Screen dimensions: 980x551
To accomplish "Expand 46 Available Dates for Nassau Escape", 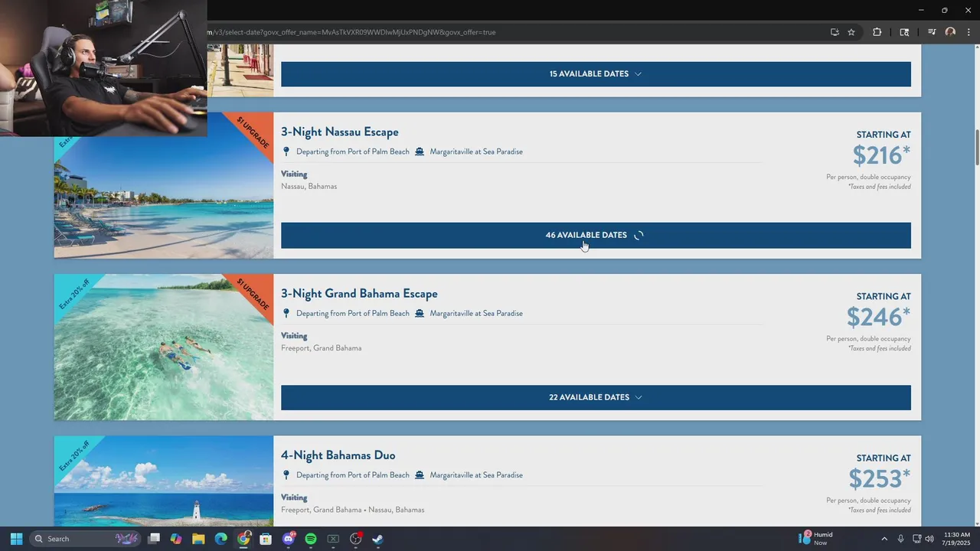I will (596, 236).
